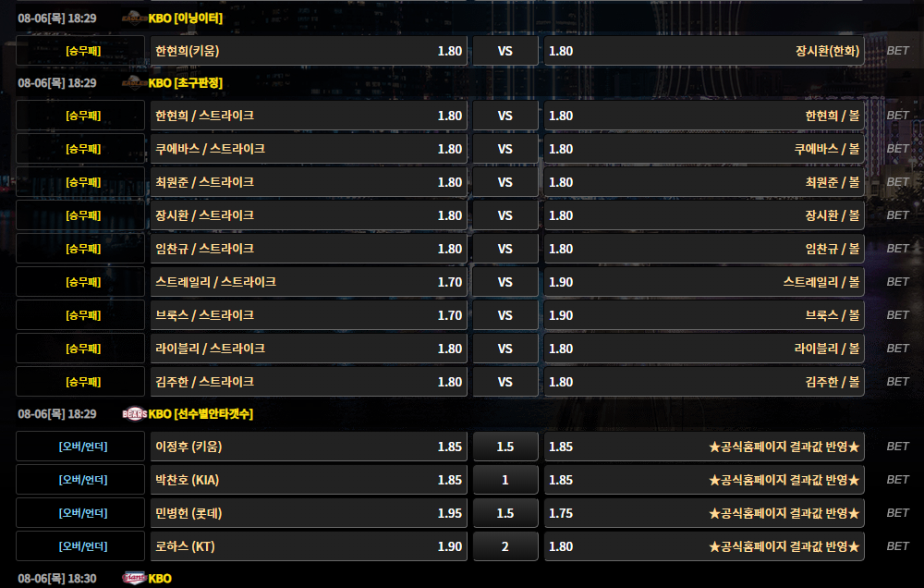Select 한현희(키움) at odds 1.80
The image size is (924, 588).
309,51
